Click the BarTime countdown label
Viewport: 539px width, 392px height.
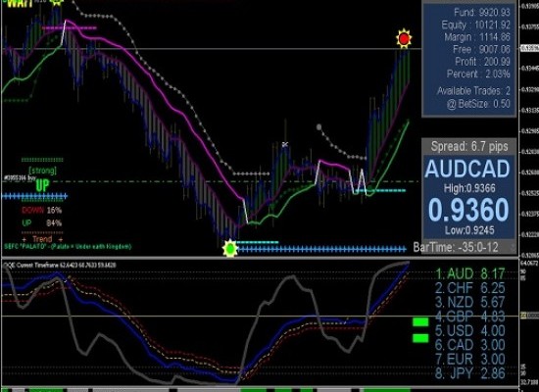point(456,247)
